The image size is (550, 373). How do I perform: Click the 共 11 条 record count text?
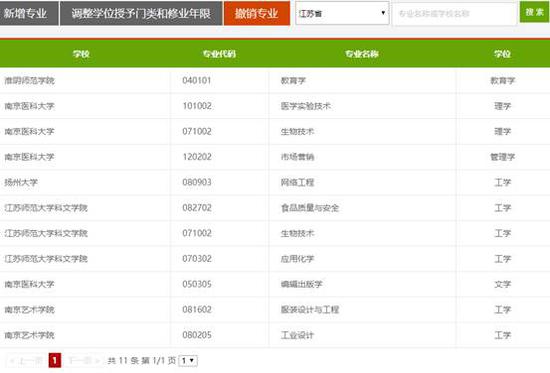pyautogui.click(x=123, y=361)
